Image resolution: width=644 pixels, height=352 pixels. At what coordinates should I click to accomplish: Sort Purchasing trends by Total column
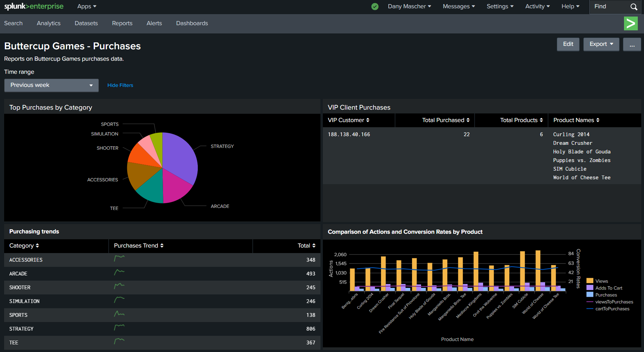coord(306,245)
